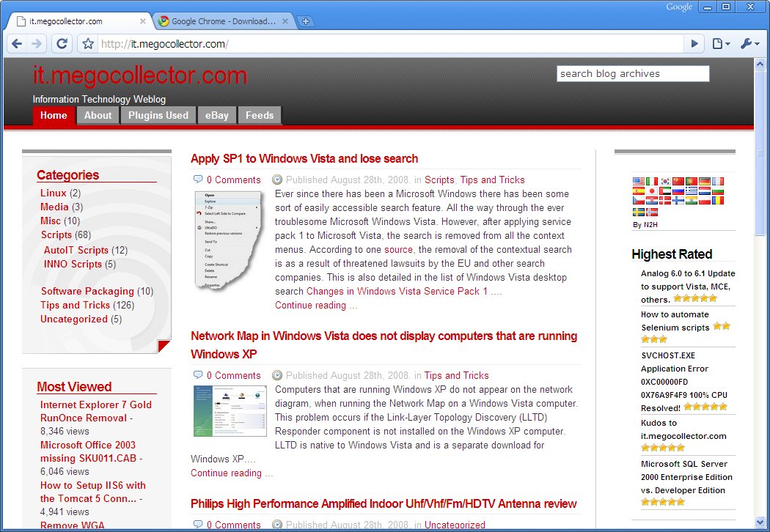770x532 pixels.
Task: Open the eBay navigation tab
Action: [217, 115]
